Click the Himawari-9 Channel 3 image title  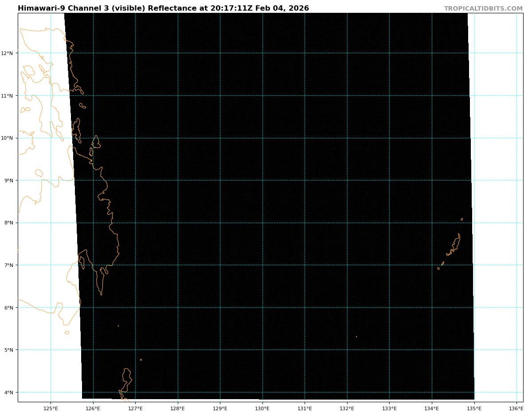coord(163,8)
